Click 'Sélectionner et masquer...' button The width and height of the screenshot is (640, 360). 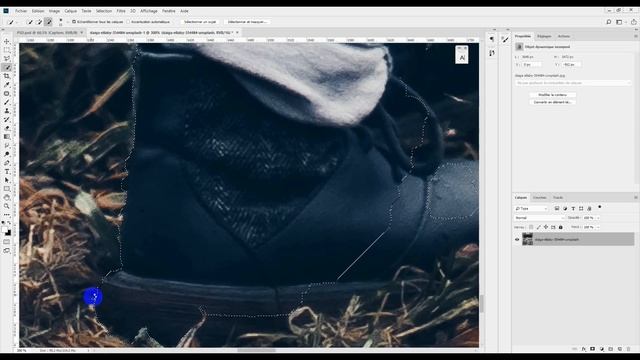(x=247, y=22)
